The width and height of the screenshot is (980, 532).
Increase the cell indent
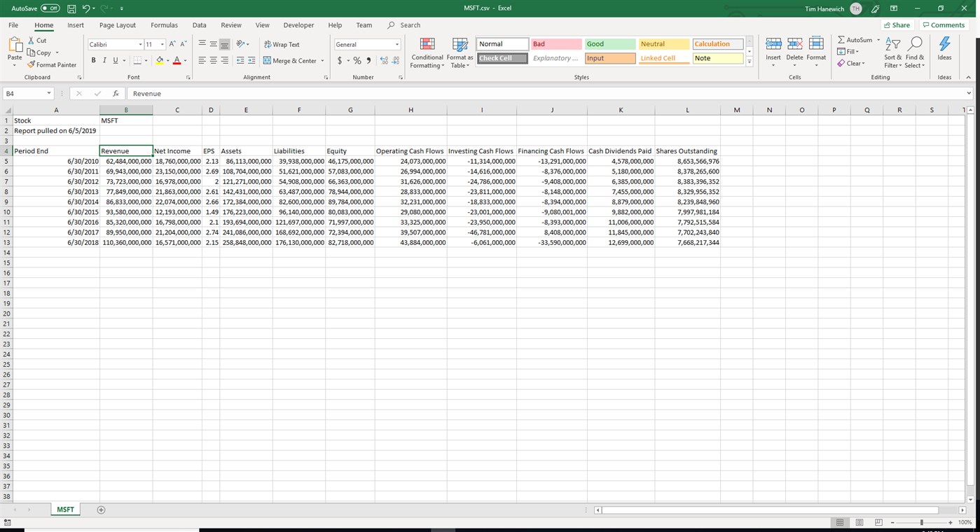pyautogui.click(x=251, y=61)
